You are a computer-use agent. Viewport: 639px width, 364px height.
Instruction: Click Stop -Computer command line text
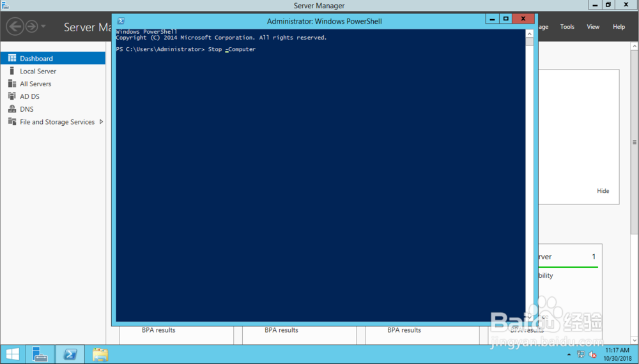coord(232,49)
